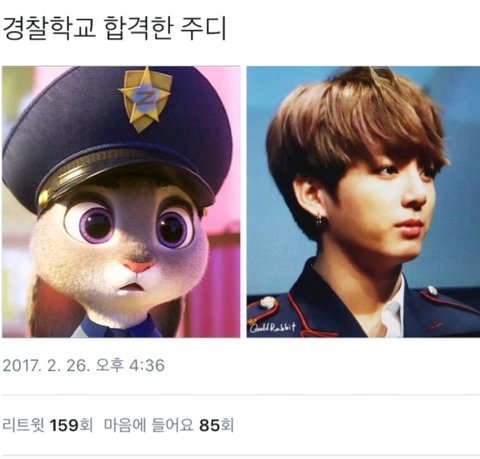Click the bold 159 retweet count
Viewport: 480px width, 459px height.
point(64,425)
